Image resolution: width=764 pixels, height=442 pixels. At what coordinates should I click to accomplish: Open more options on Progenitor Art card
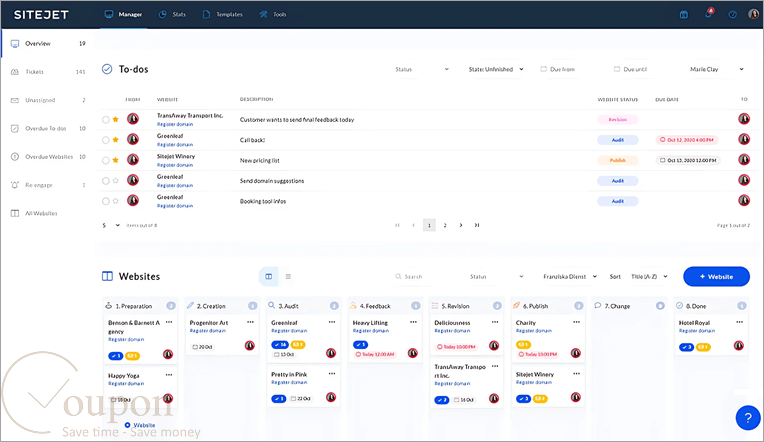pyautogui.click(x=250, y=322)
